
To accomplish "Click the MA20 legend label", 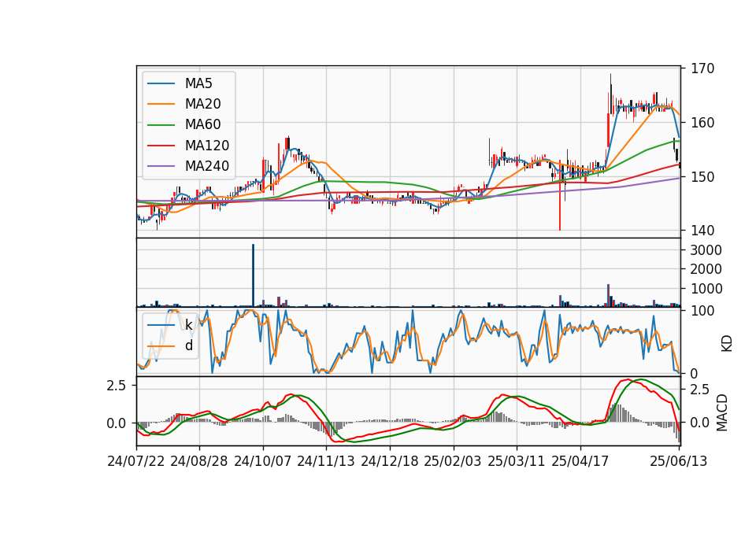I will pos(203,104).
